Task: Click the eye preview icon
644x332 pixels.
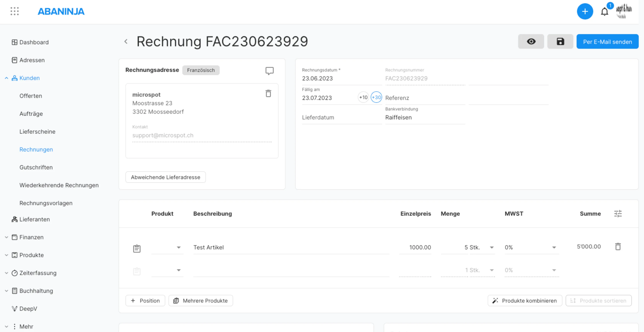Action: point(531,41)
